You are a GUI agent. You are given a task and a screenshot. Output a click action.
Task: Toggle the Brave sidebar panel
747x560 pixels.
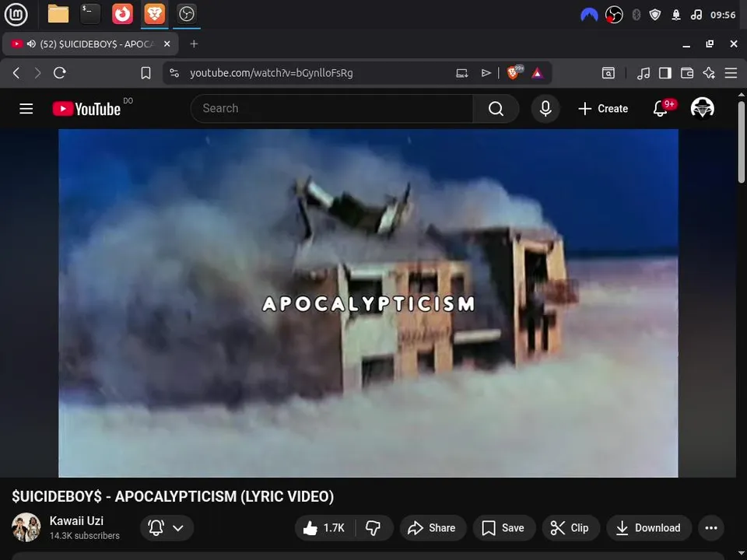pyautogui.click(x=665, y=73)
